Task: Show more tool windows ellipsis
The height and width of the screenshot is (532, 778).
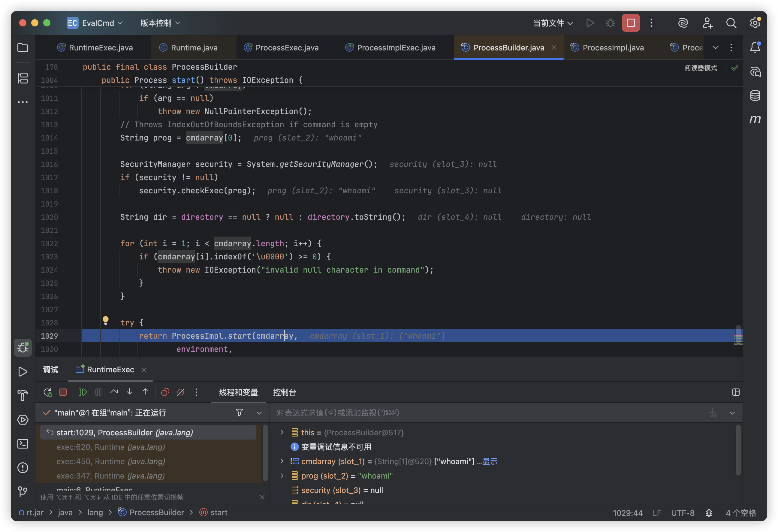Action: (23, 102)
